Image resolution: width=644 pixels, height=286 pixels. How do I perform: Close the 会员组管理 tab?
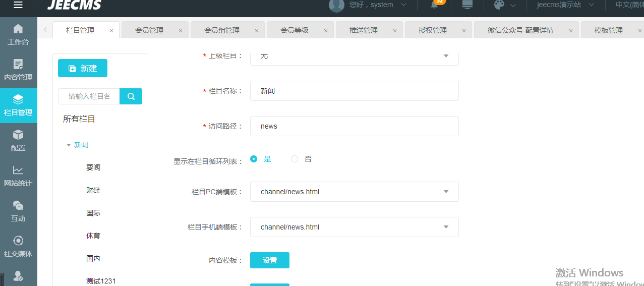click(256, 31)
